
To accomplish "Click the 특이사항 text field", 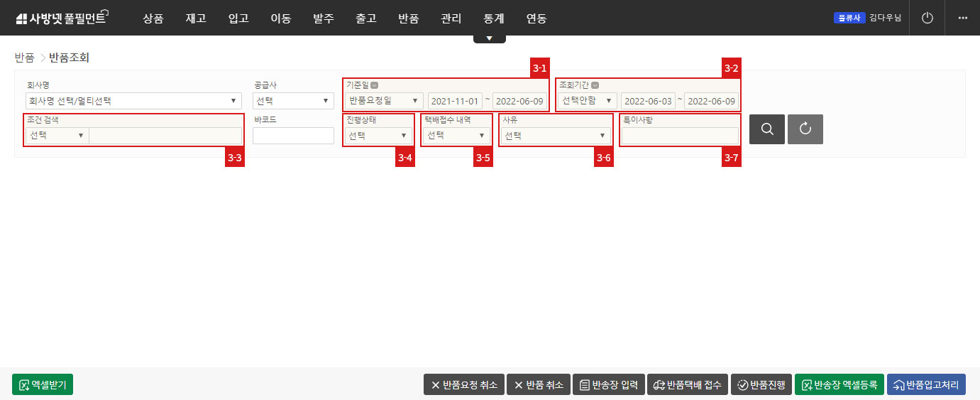I will pyautogui.click(x=680, y=136).
